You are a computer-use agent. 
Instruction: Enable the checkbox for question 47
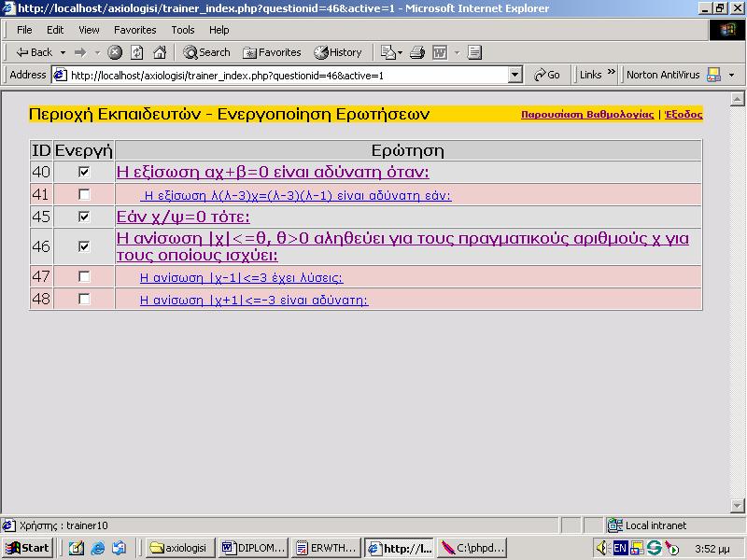(84, 276)
